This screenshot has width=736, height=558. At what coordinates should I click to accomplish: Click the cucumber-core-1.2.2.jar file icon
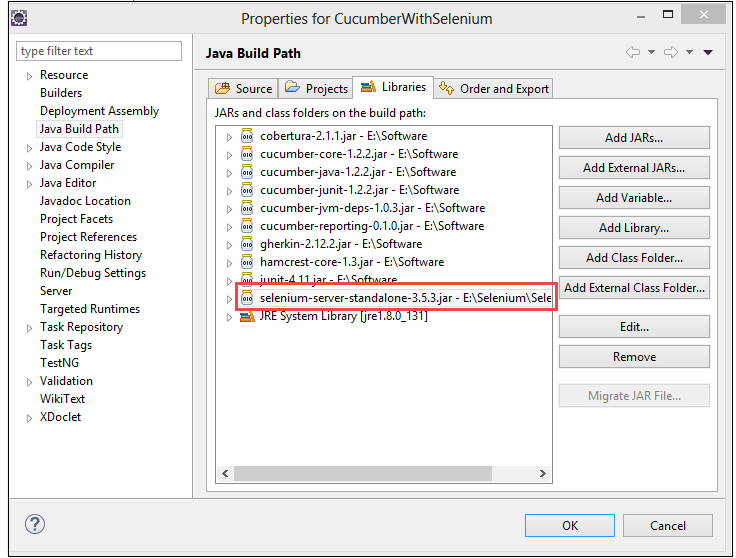248,154
